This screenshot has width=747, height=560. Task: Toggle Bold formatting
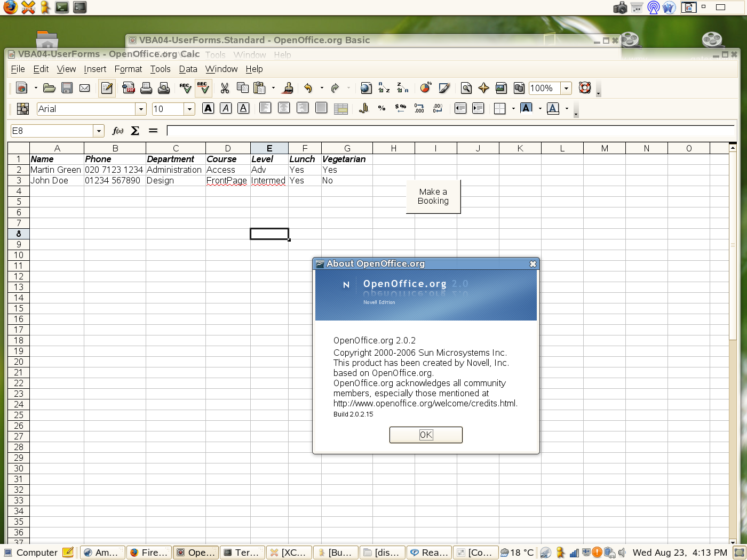[x=208, y=108]
